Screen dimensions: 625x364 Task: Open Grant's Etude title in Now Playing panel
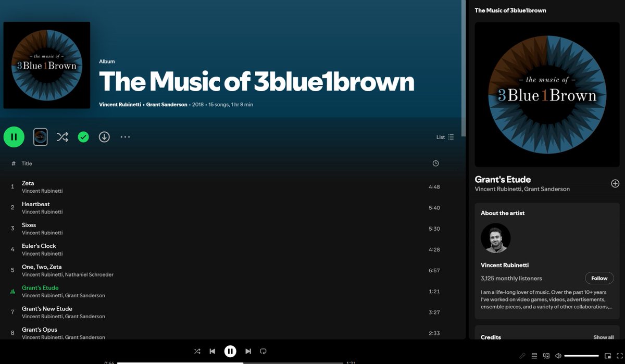point(503,180)
